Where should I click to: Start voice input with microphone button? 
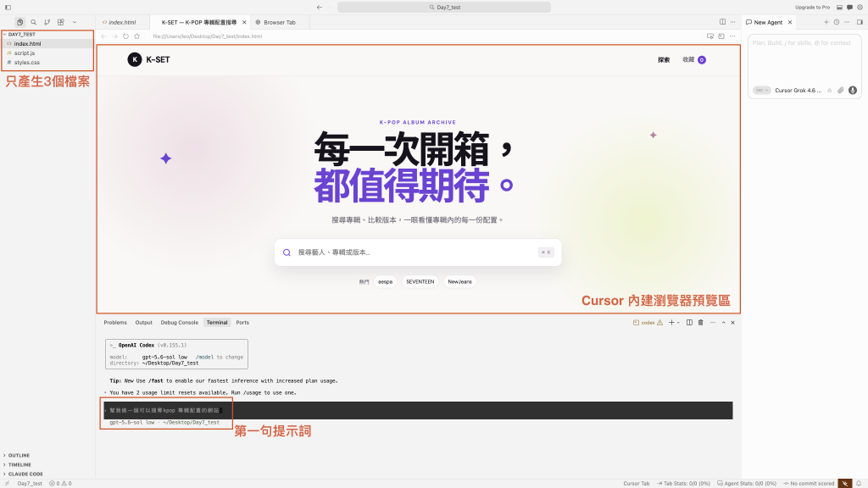(x=853, y=90)
